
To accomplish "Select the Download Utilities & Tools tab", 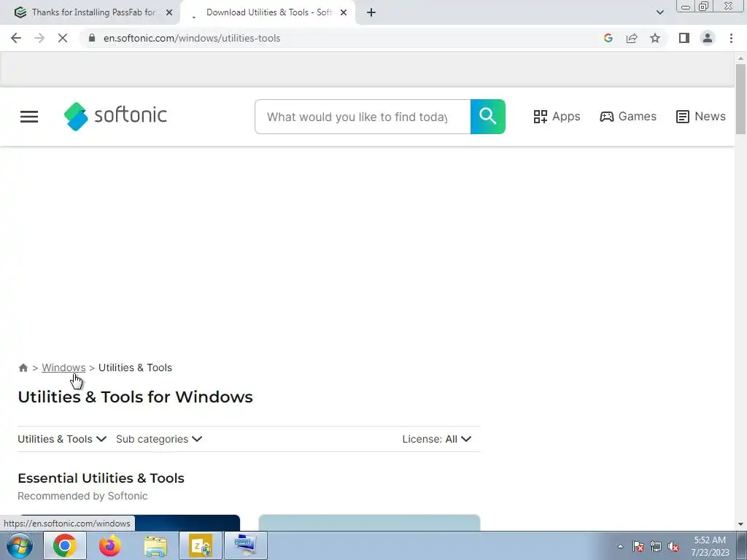I will pyautogui.click(x=268, y=12).
